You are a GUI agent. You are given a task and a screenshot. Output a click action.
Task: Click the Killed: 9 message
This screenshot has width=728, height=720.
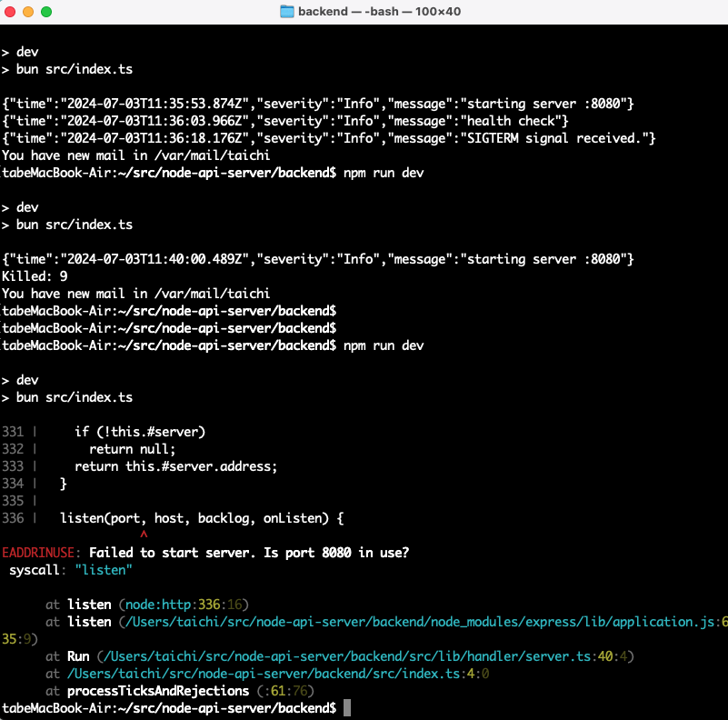pyautogui.click(x=34, y=275)
